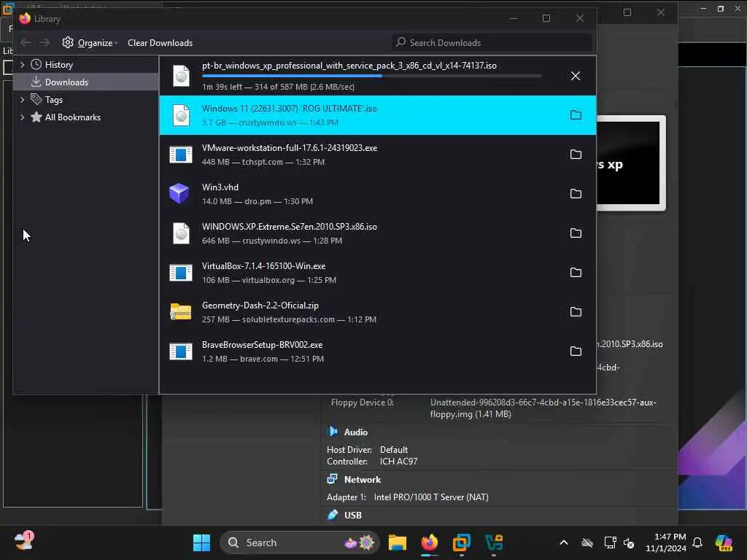Click the download progress bar of XP ISO
Image resolution: width=747 pixels, height=560 pixels.
point(371,76)
